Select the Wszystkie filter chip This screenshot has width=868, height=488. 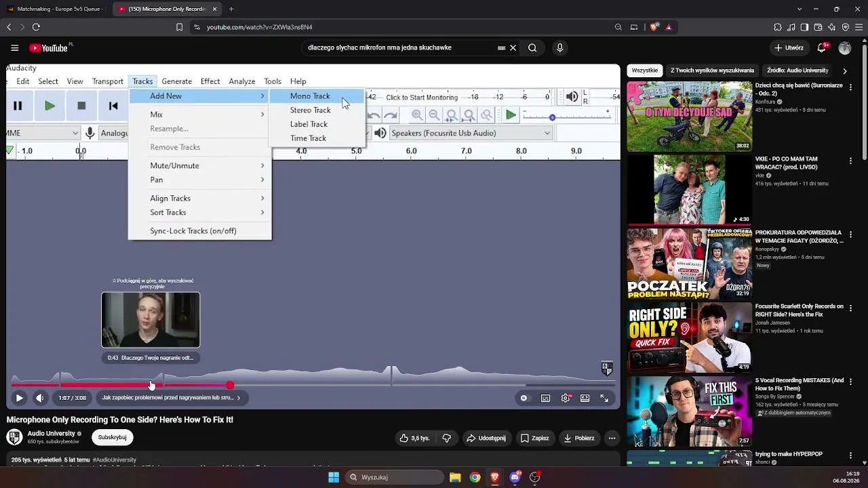pos(644,70)
